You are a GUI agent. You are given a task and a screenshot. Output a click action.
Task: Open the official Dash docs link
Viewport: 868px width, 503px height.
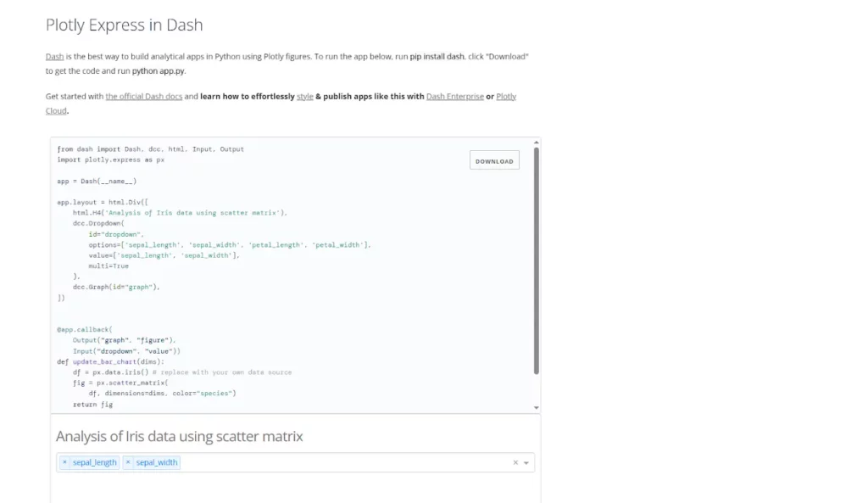(144, 97)
